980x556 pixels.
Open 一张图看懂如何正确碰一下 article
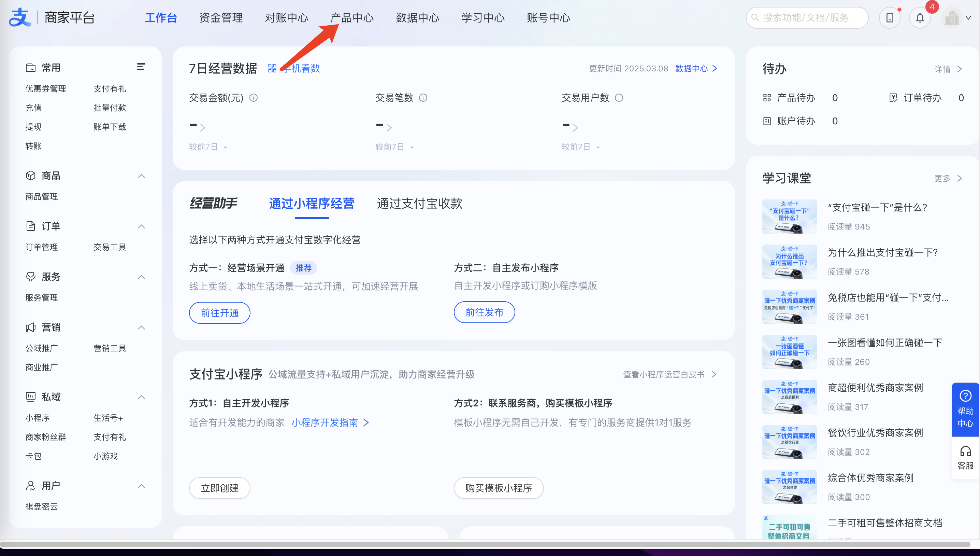coord(885,343)
